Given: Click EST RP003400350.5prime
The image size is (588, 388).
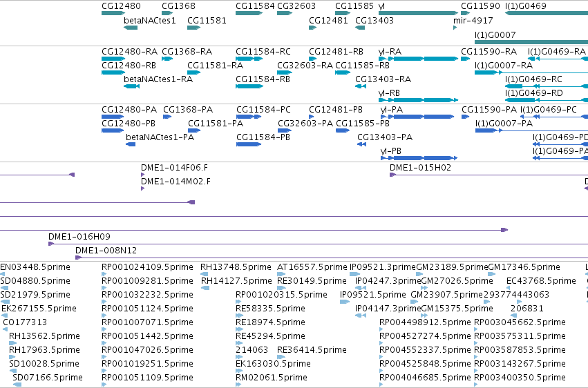Looking at the screenshot, I should tap(476, 385).
